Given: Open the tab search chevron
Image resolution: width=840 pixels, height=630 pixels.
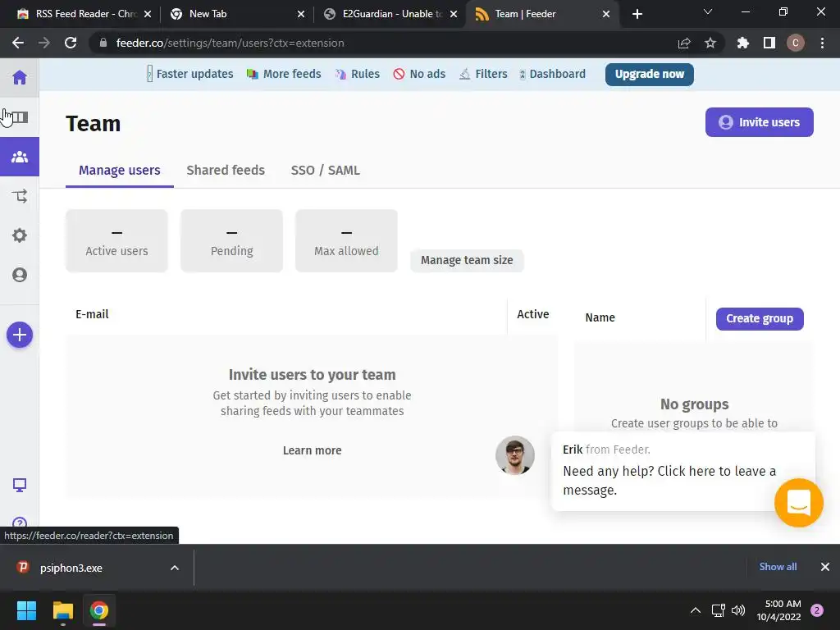Looking at the screenshot, I should coord(708,11).
